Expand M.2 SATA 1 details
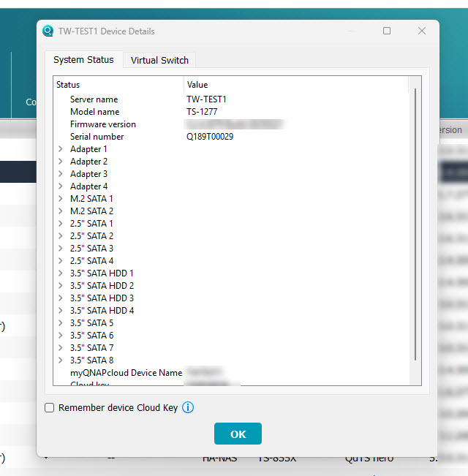 pos(61,199)
